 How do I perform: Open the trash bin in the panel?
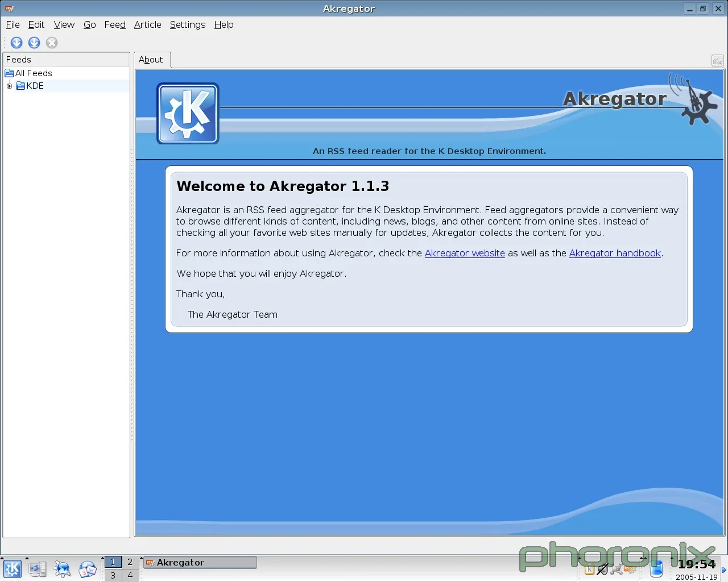point(656,568)
